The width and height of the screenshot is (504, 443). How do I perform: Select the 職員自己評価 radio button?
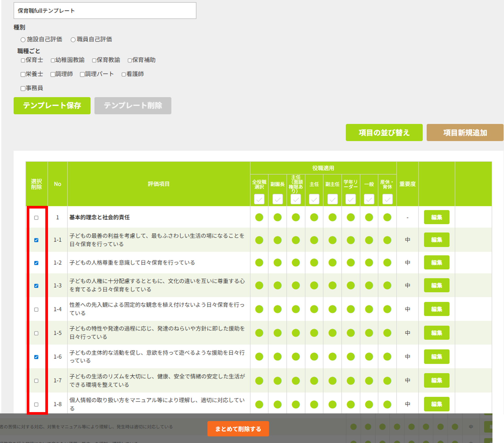coord(73,40)
